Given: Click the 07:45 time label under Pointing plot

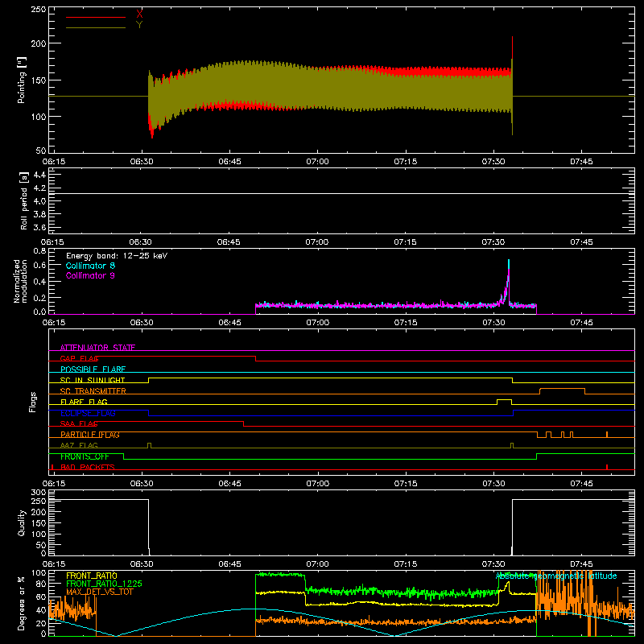Looking at the screenshot, I should 581,162.
